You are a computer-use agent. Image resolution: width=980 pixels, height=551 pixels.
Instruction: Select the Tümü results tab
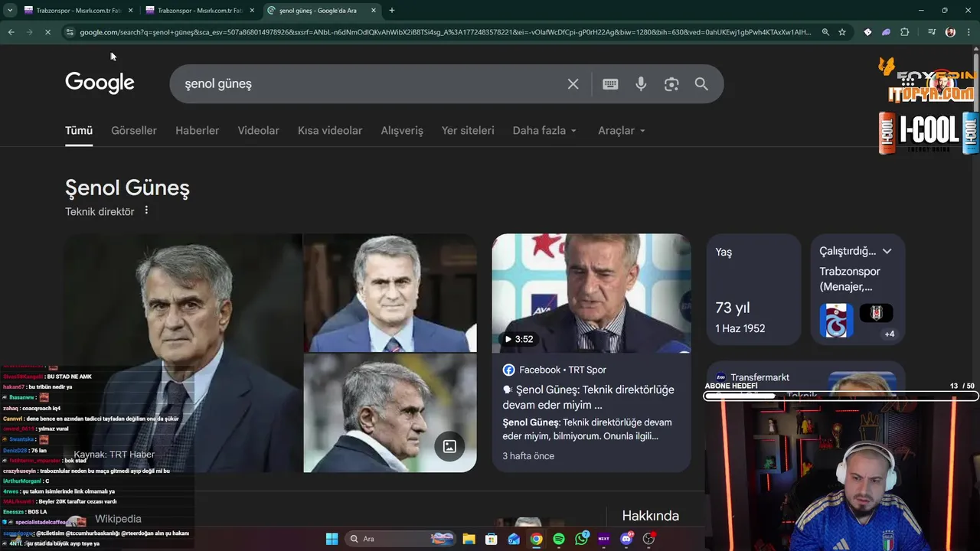[x=79, y=131]
